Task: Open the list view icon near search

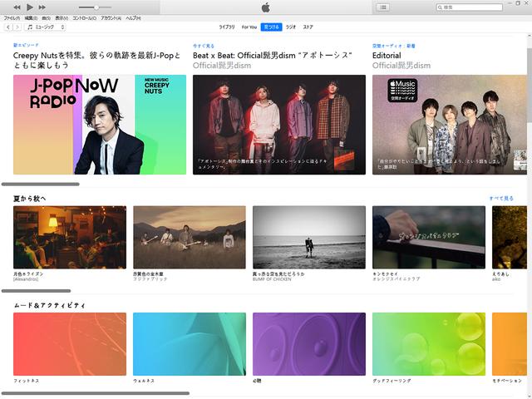Action: click(383, 7)
